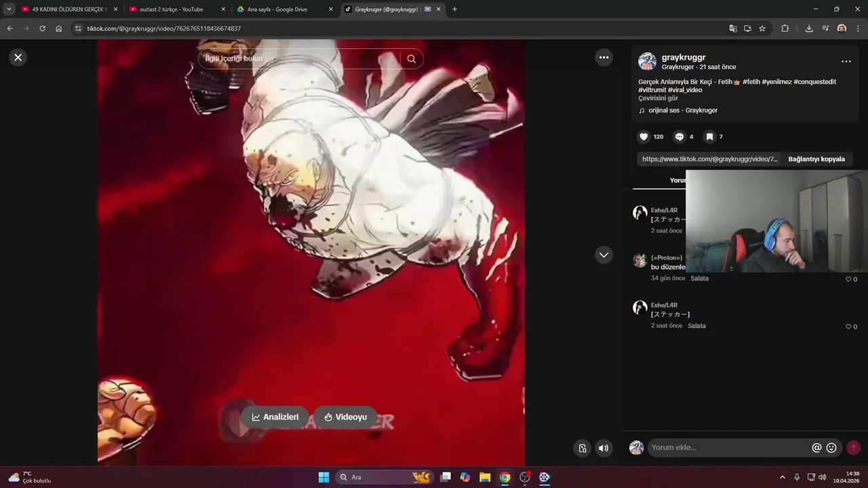This screenshot has height=488, width=868.
Task: Open the #yenilmez hashtag
Action: pyautogui.click(x=776, y=82)
